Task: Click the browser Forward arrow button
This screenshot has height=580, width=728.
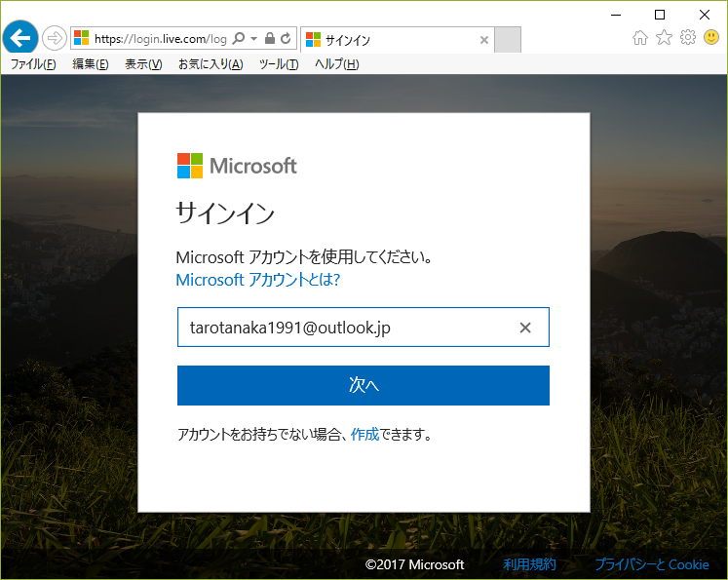Action: click(54, 38)
